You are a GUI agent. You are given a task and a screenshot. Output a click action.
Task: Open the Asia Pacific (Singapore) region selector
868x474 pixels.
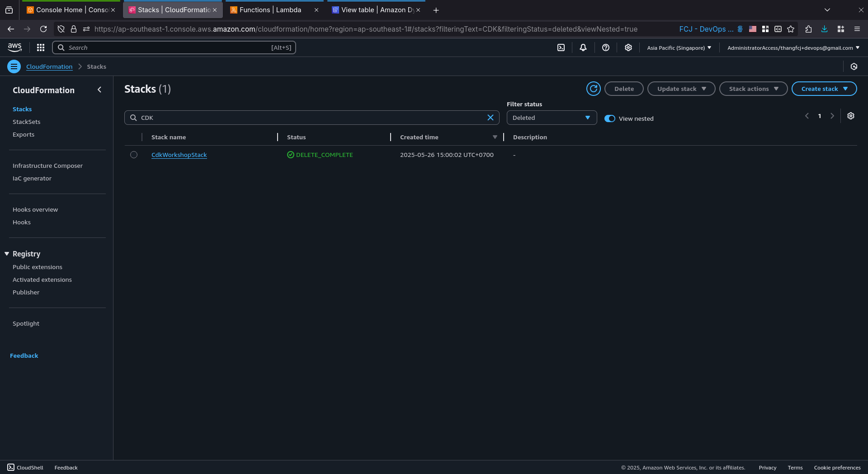tap(679, 47)
